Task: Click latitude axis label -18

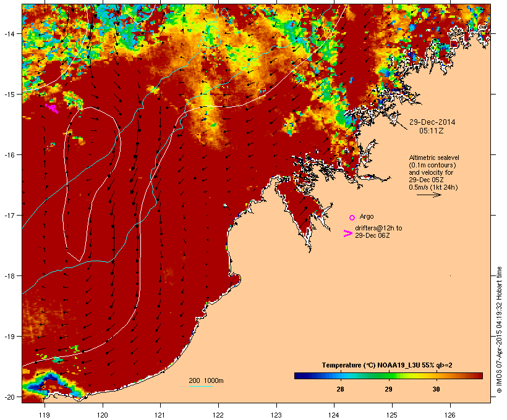Action: point(9,276)
